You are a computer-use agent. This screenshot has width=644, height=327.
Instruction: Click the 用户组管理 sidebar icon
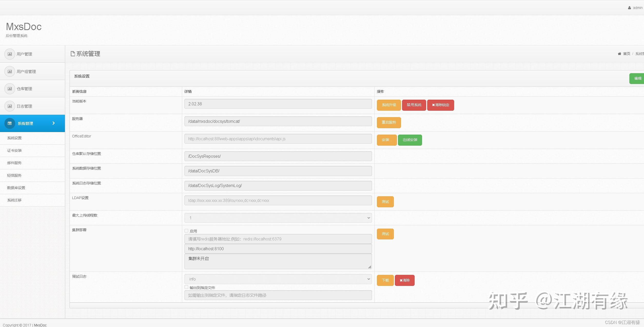10,71
